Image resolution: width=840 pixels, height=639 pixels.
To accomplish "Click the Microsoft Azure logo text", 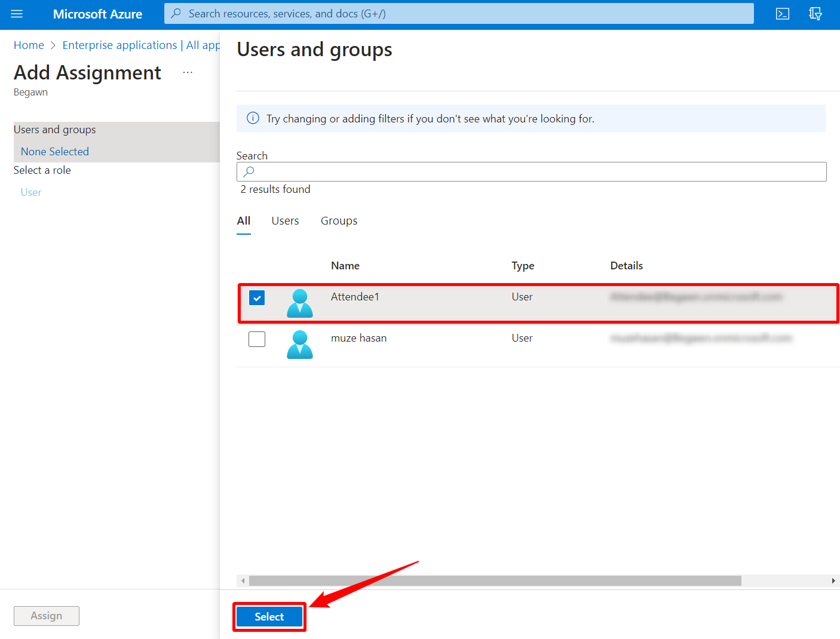I will (x=97, y=14).
